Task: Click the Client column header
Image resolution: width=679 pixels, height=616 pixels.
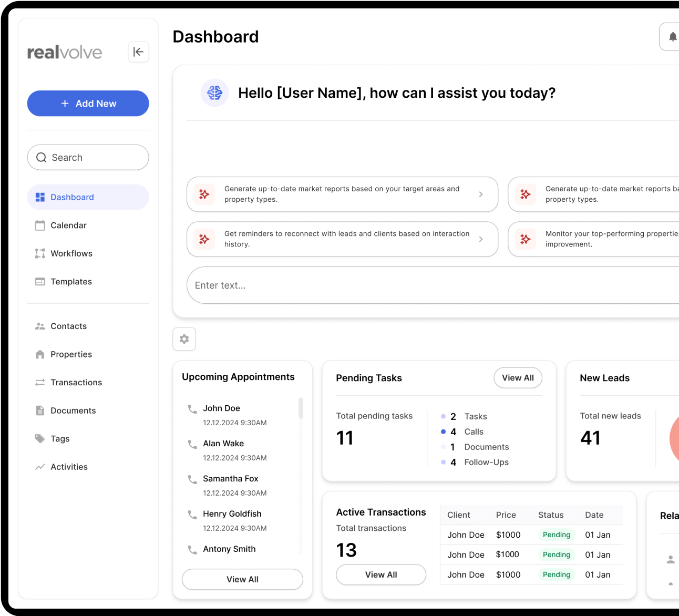Action: pyautogui.click(x=459, y=515)
